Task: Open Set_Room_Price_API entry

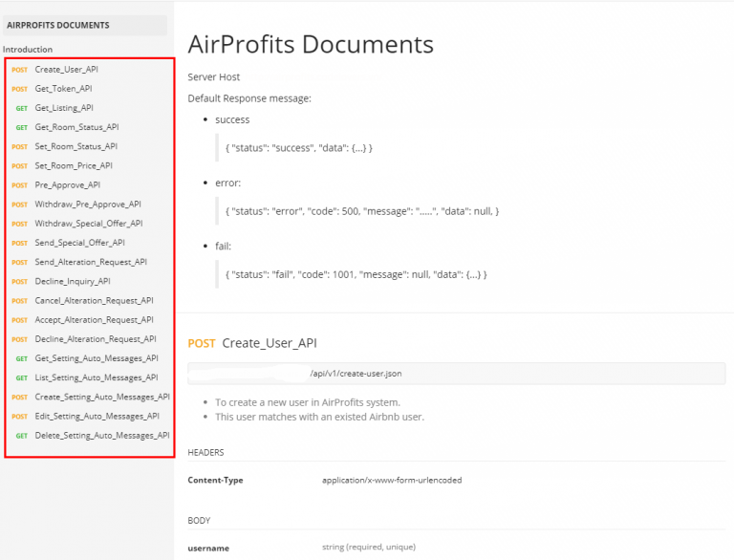Action: coord(74,165)
